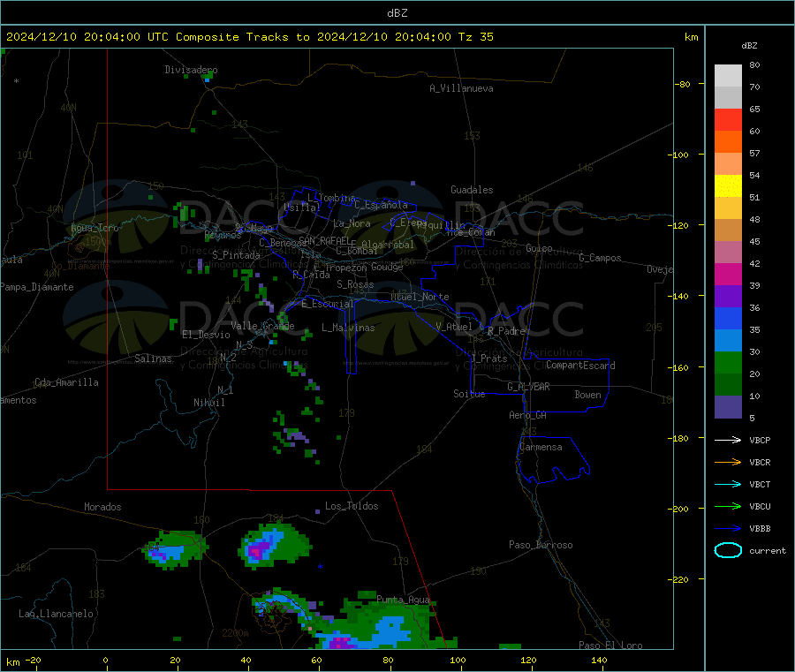This screenshot has height=672, width=795.
Task: Click the Pampa_Diamante place label
Action: point(37,287)
